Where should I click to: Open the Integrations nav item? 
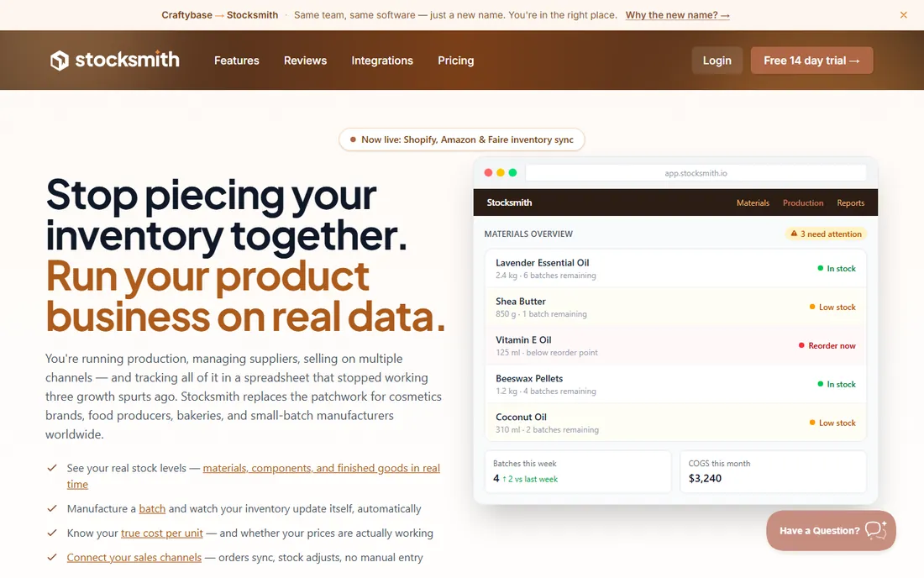[x=382, y=60]
